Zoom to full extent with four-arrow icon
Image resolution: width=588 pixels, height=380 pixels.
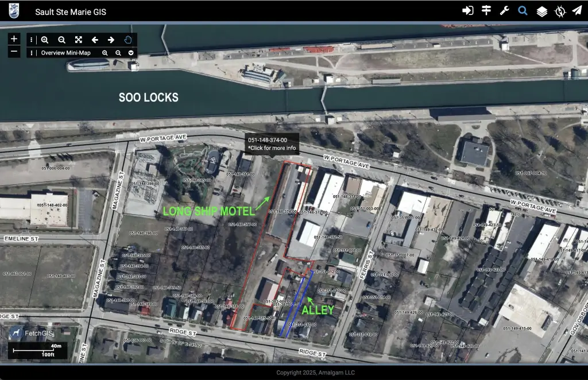78,40
